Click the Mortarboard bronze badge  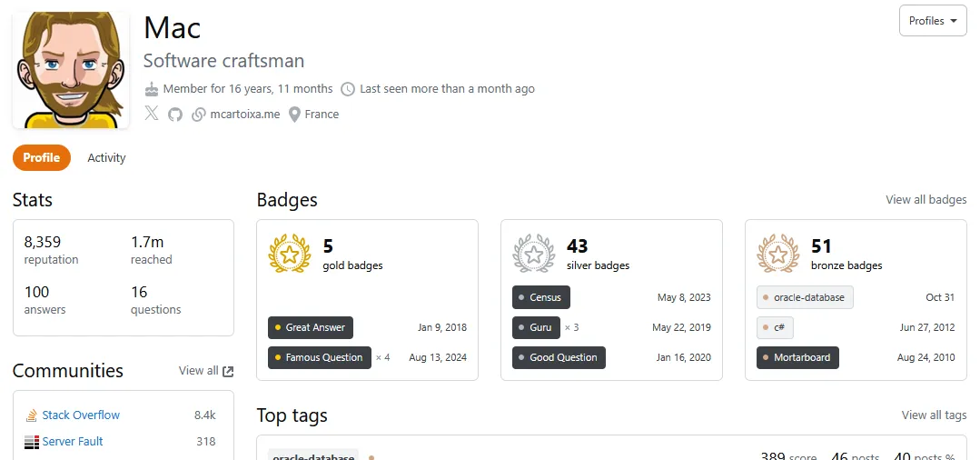(x=797, y=357)
